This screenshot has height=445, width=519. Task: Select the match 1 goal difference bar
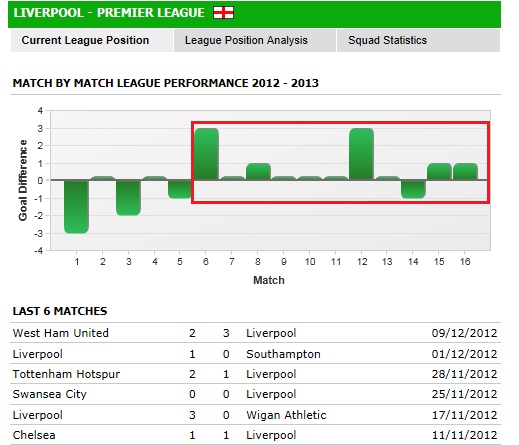tap(76, 207)
